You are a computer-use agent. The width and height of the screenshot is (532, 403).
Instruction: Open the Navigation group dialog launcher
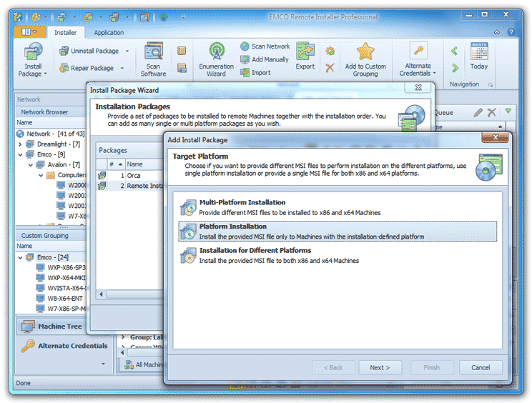pyautogui.click(x=491, y=85)
